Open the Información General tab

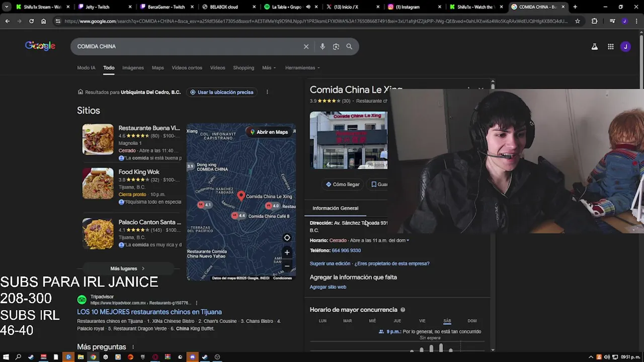[335, 208]
